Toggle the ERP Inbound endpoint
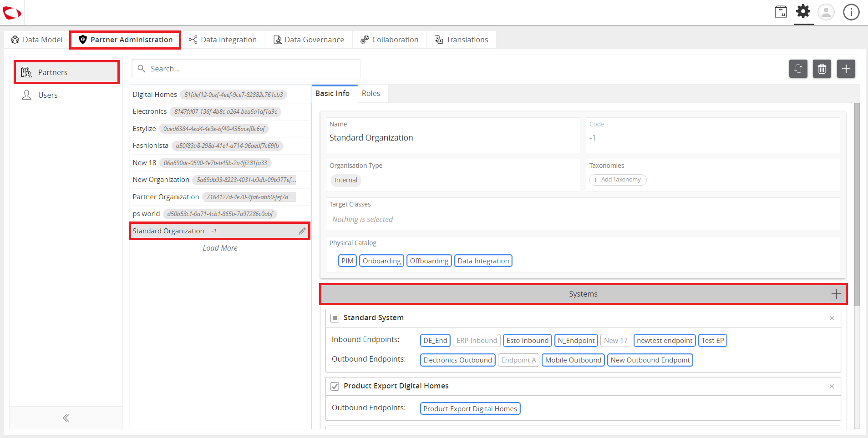 [477, 340]
